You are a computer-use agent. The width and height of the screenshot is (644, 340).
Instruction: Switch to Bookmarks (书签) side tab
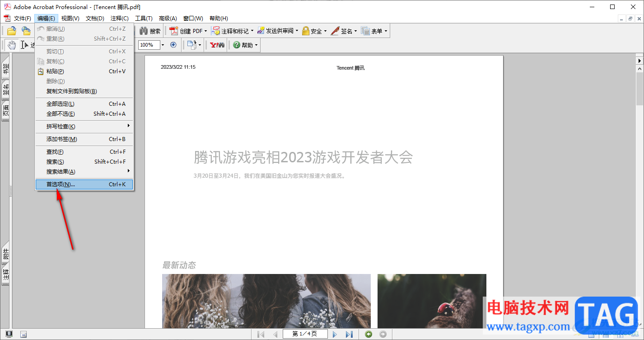pos(5,69)
